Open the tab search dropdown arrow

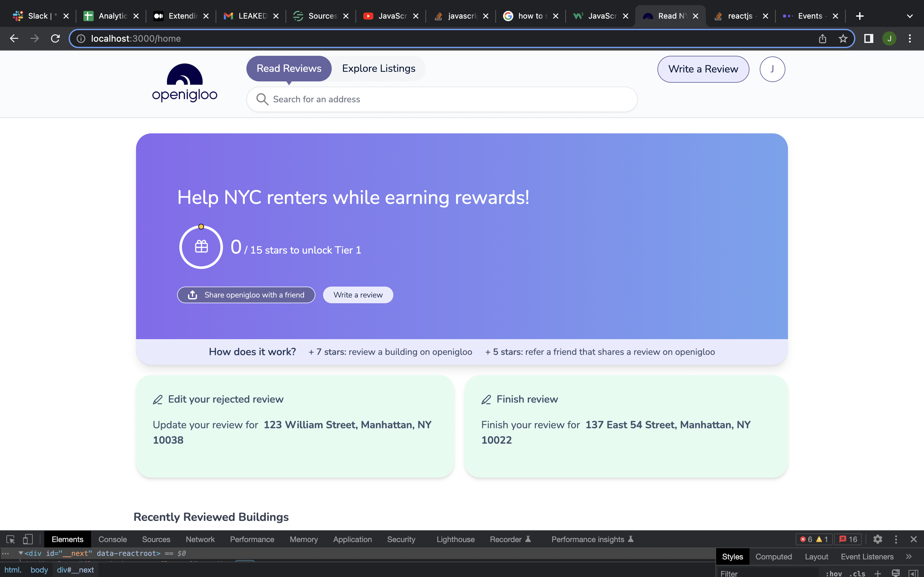point(910,16)
